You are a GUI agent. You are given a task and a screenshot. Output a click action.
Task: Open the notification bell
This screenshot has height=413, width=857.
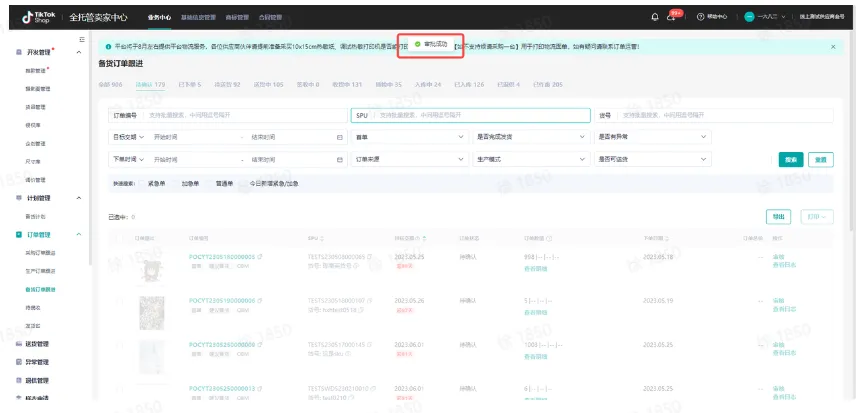655,17
